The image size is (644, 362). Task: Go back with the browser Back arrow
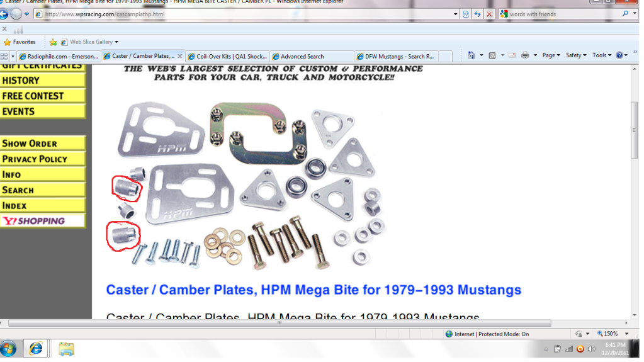pyautogui.click(x=3, y=14)
